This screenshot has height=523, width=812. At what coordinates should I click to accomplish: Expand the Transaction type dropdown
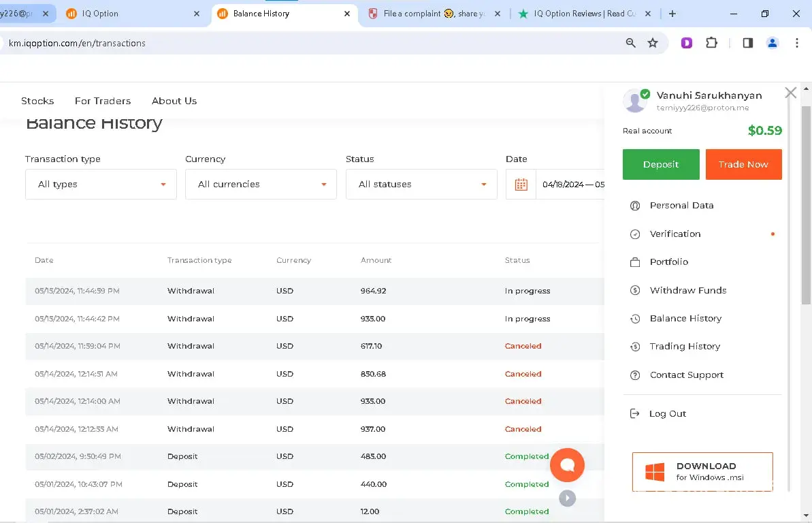point(101,185)
